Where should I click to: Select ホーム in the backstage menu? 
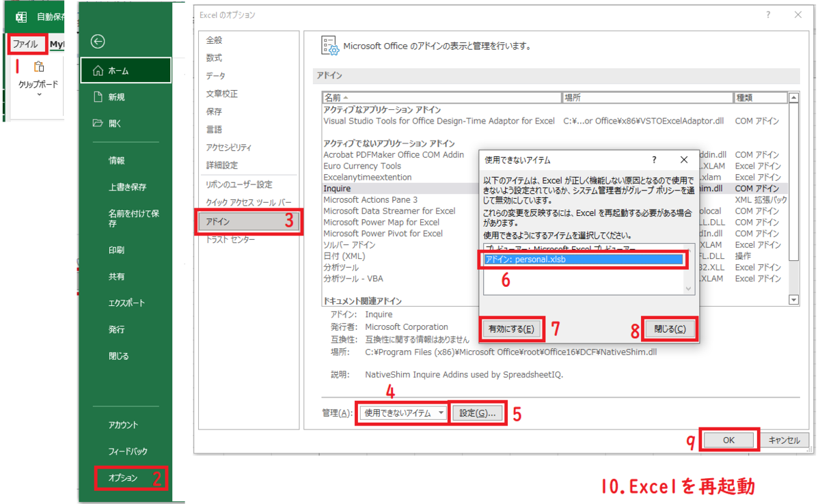(x=126, y=70)
